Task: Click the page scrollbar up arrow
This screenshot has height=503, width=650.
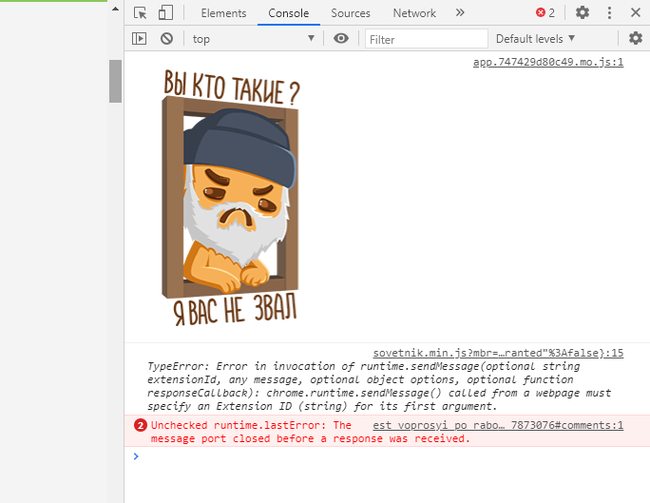Action: pos(115,9)
